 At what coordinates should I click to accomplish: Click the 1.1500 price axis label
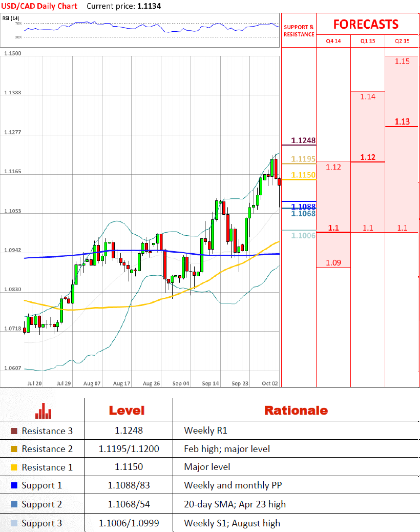[x=12, y=53]
